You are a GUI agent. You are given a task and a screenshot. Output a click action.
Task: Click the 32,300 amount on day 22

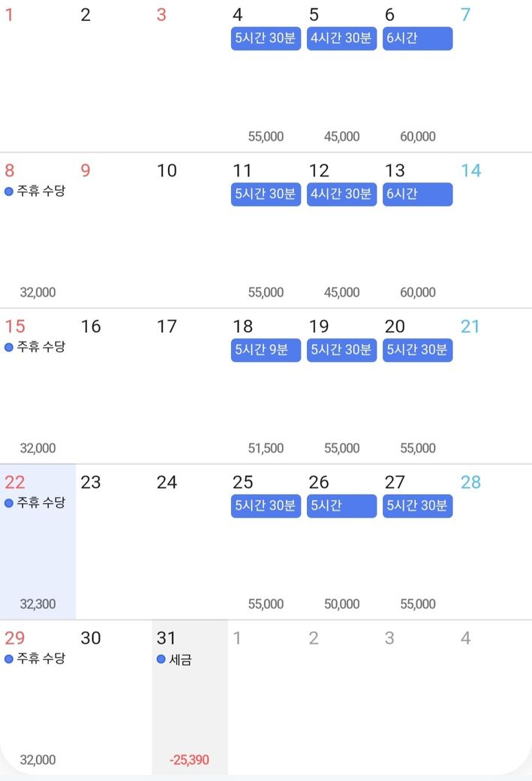(x=38, y=604)
